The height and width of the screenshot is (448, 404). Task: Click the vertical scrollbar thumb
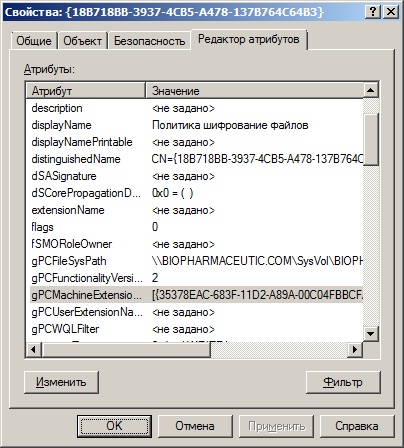point(371,139)
